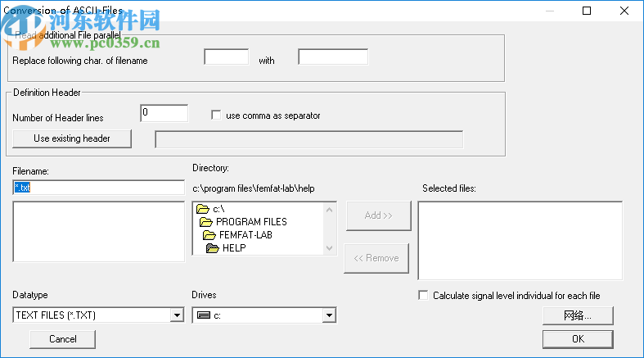Expand the Datatype TEXT FILES dropdown
The image size is (644, 358).
177,315
